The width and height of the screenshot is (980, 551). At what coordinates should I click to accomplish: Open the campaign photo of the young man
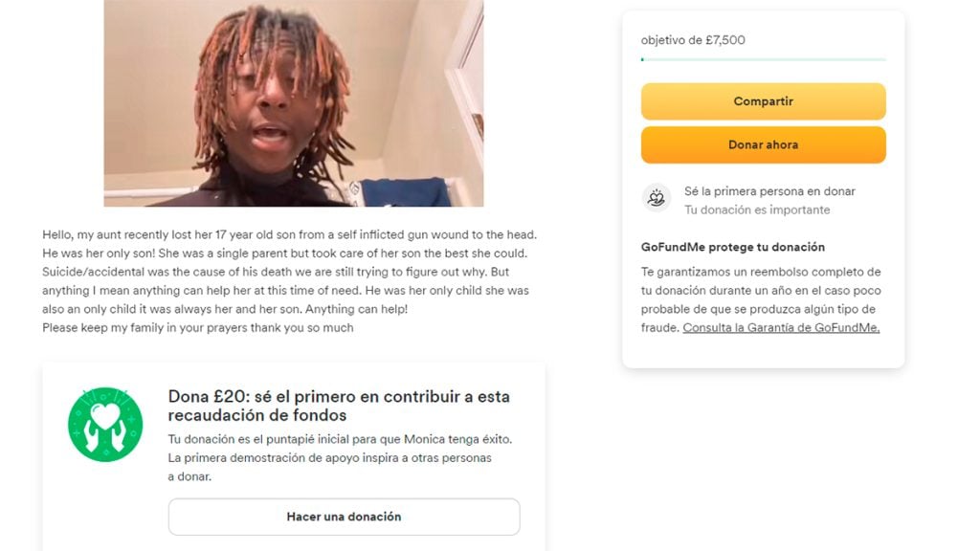[x=294, y=103]
